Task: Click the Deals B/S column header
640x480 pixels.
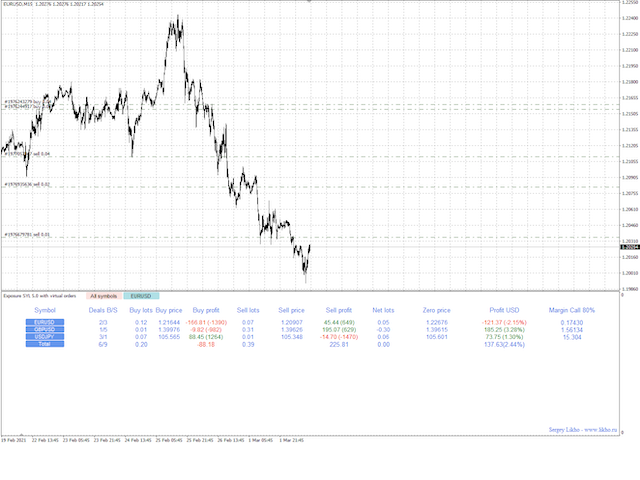Action: tap(103, 310)
